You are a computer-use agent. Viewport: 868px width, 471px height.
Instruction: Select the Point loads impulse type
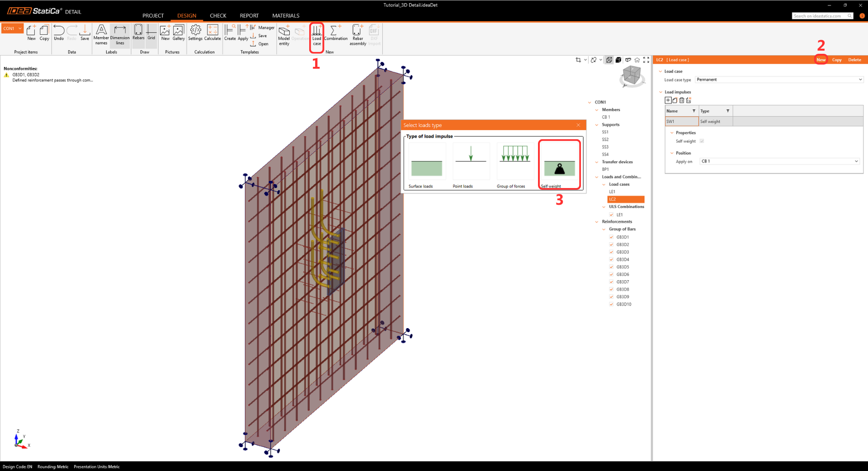(x=471, y=165)
